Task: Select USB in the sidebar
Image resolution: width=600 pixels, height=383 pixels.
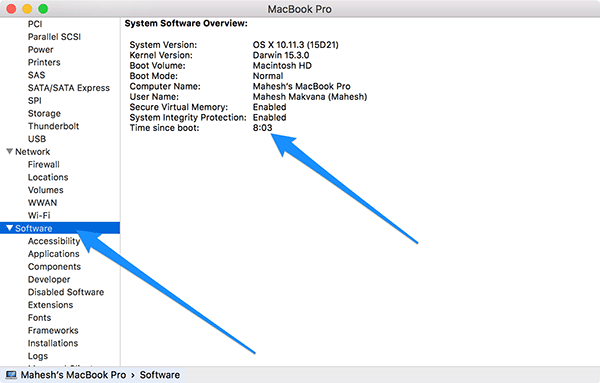Action: pyautogui.click(x=37, y=139)
